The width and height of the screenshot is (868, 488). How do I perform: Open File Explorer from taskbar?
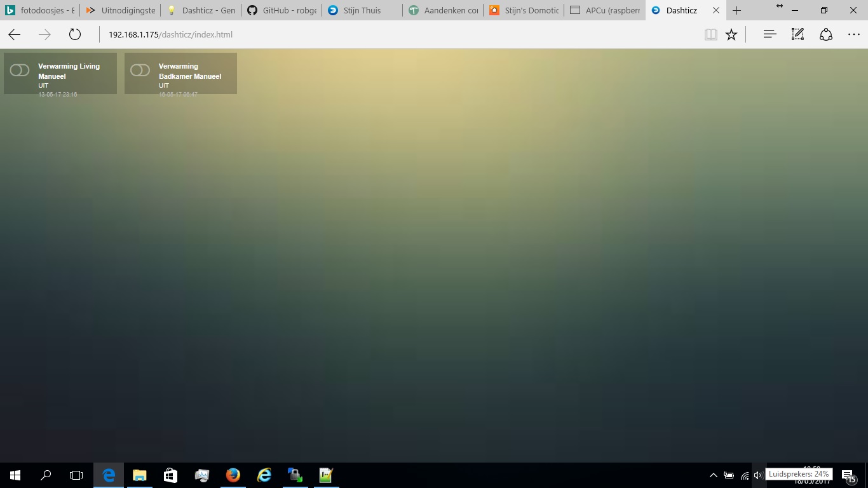click(x=140, y=475)
